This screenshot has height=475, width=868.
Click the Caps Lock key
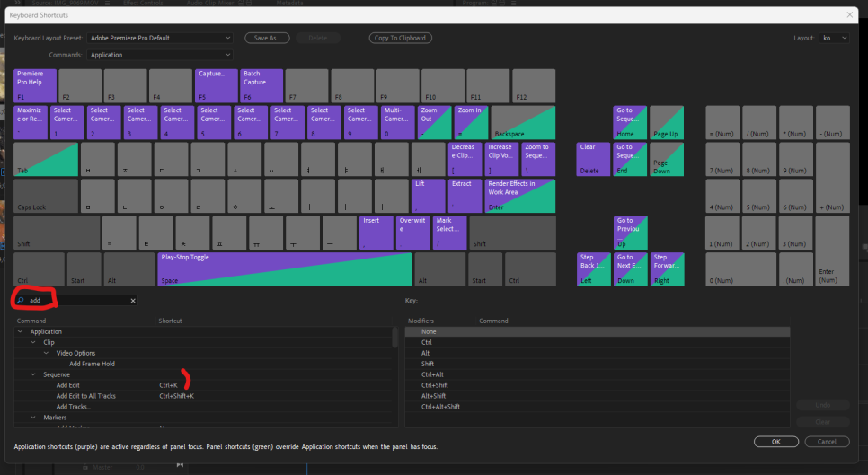click(x=46, y=196)
